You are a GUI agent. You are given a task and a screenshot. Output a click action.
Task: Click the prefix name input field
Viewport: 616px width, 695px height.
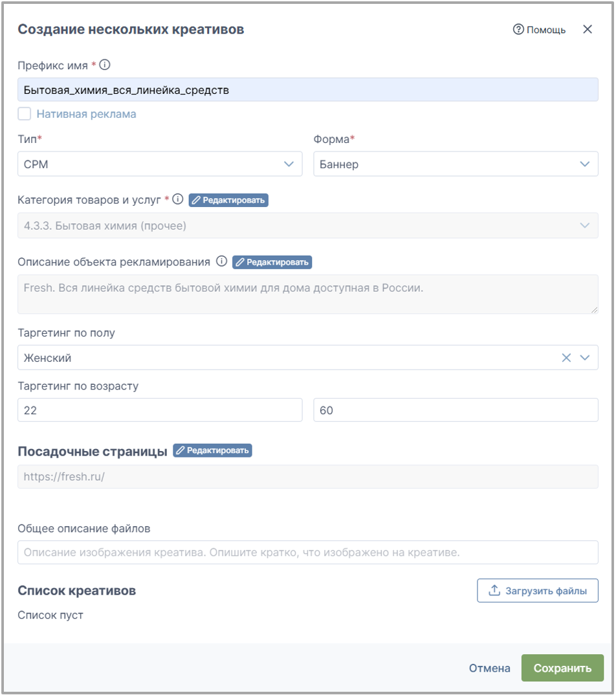pos(308,89)
